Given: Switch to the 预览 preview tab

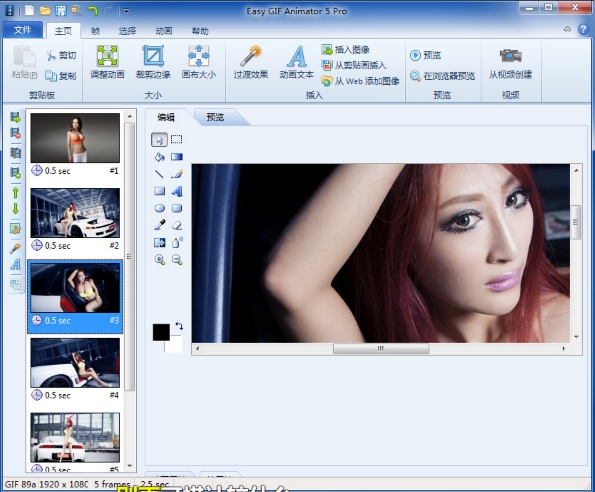Looking at the screenshot, I should click(215, 117).
